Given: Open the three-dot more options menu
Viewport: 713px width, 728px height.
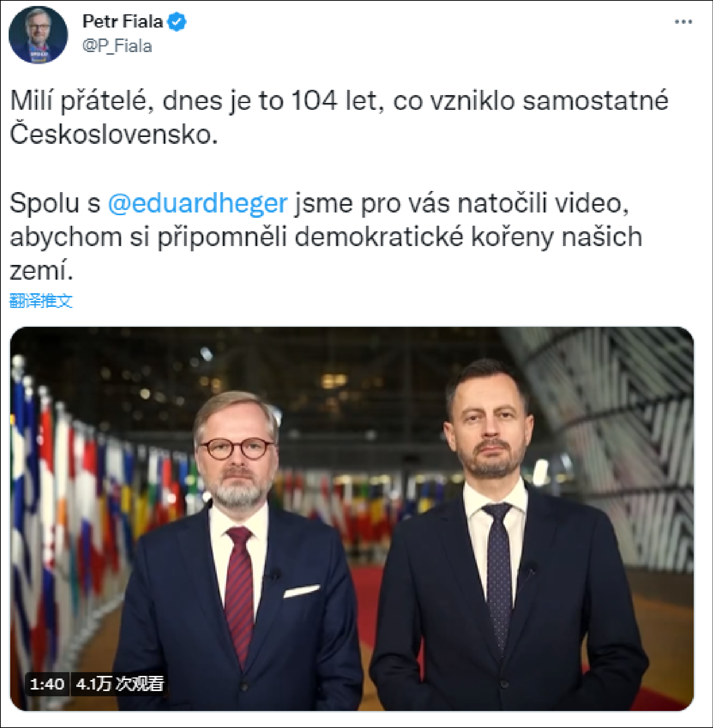Looking at the screenshot, I should coord(683,22).
